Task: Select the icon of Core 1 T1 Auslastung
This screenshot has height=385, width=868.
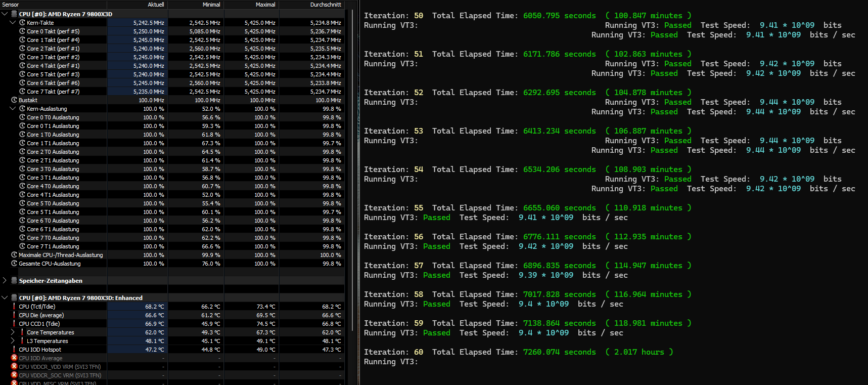Action: (22, 143)
